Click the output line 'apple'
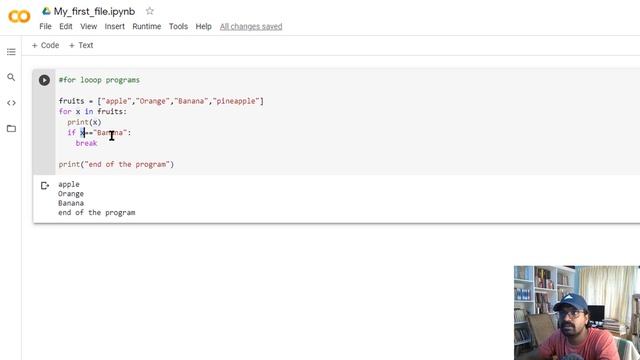 [x=69, y=184]
